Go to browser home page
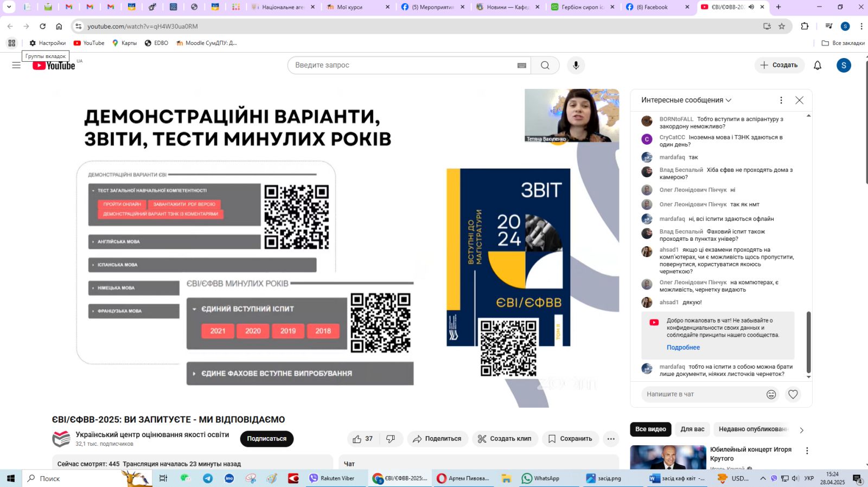 pos(59,26)
